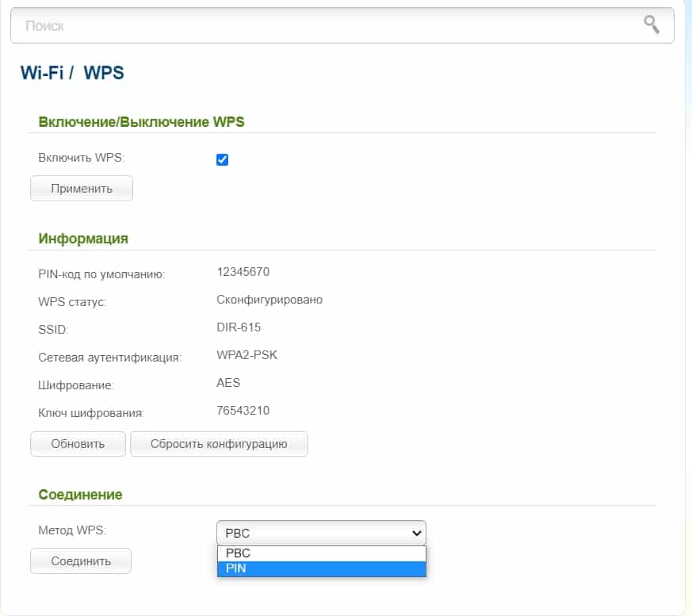Click the Соединение section heading

(x=80, y=494)
